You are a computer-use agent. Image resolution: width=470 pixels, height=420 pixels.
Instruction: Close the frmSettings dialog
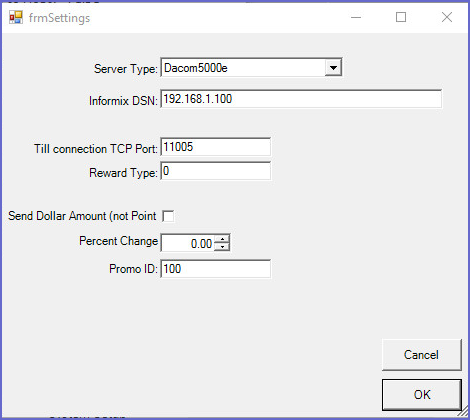447,17
